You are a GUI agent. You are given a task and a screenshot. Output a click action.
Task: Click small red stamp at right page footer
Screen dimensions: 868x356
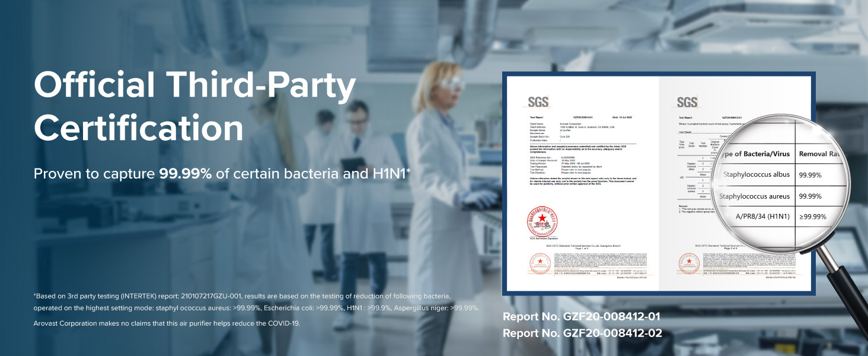coord(690,262)
